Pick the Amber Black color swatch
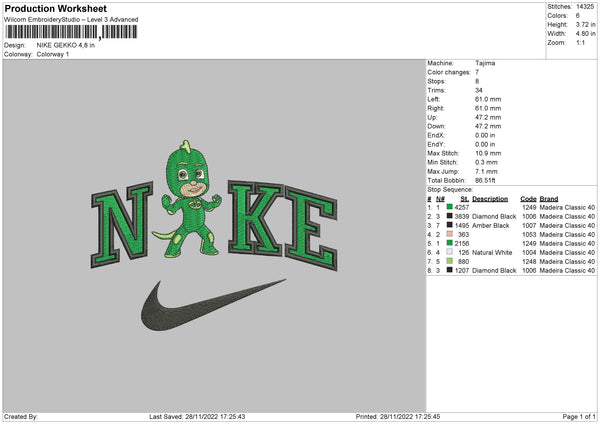This screenshot has width=600, height=424. click(450, 225)
